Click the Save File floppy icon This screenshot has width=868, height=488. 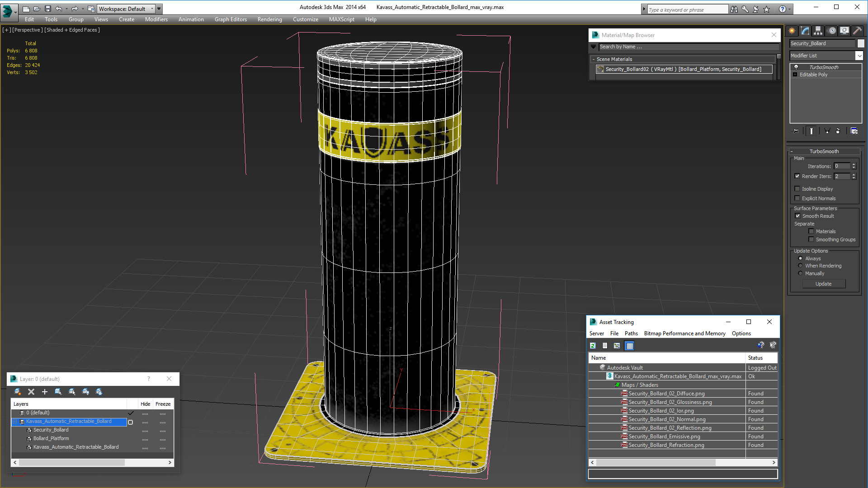pos(47,9)
